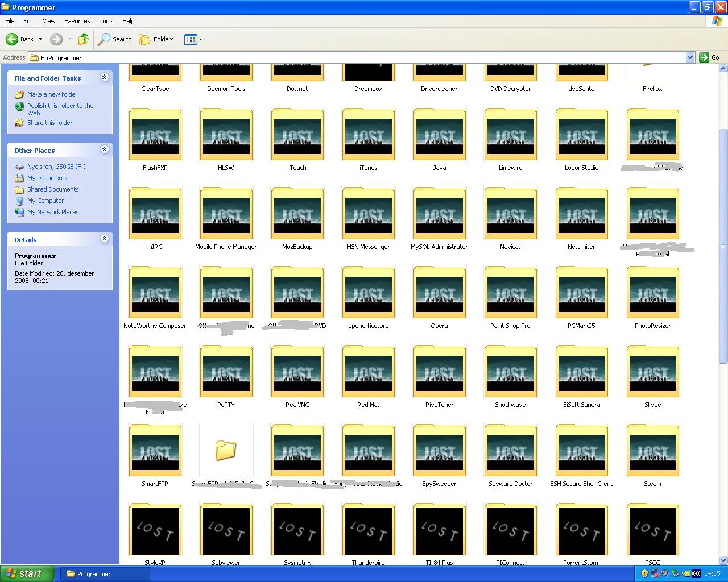Image resolution: width=728 pixels, height=582 pixels.
Task: Open My Computer from Other Places
Action: click(45, 201)
